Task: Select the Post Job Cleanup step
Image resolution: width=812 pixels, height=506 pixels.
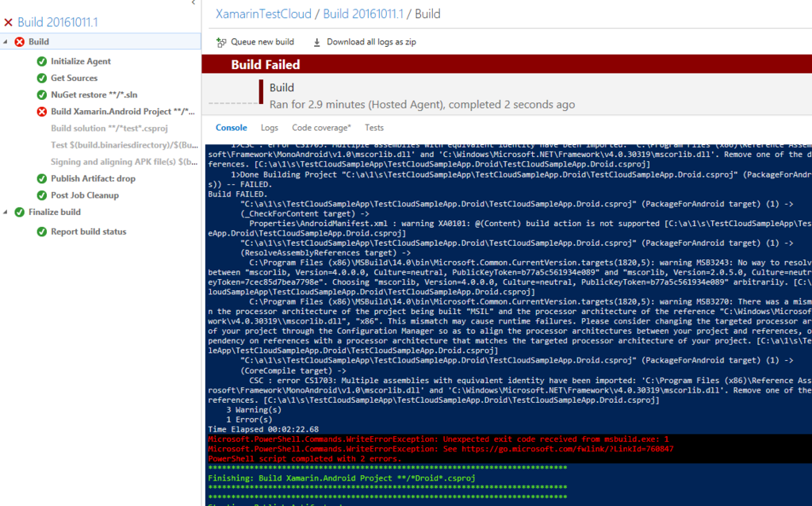Action: click(85, 195)
